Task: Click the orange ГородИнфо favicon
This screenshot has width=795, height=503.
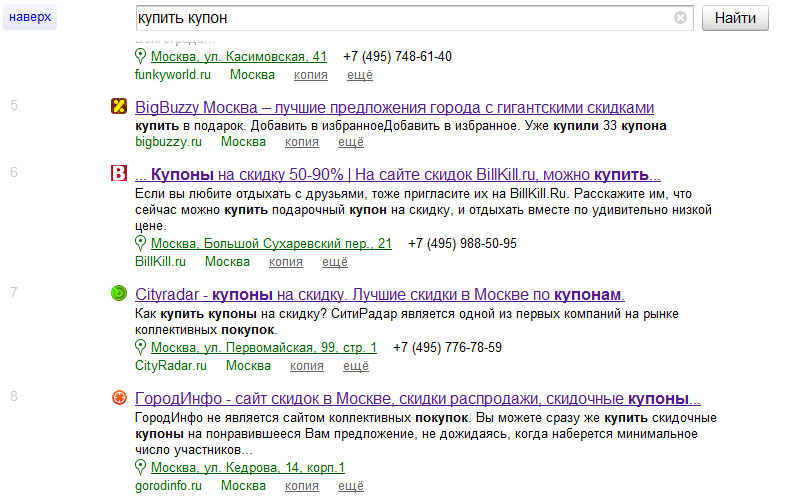Action: tap(119, 398)
